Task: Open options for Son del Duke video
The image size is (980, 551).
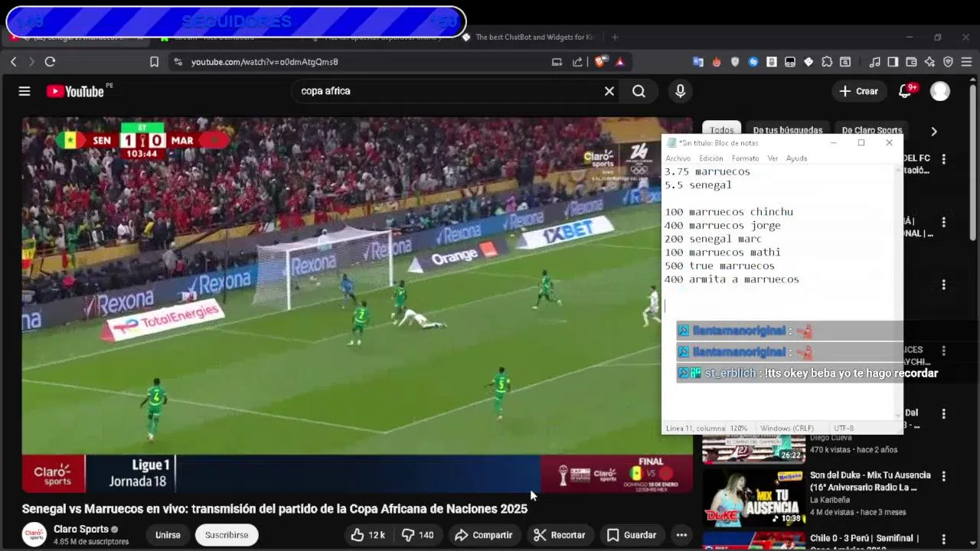Action: coord(944,476)
